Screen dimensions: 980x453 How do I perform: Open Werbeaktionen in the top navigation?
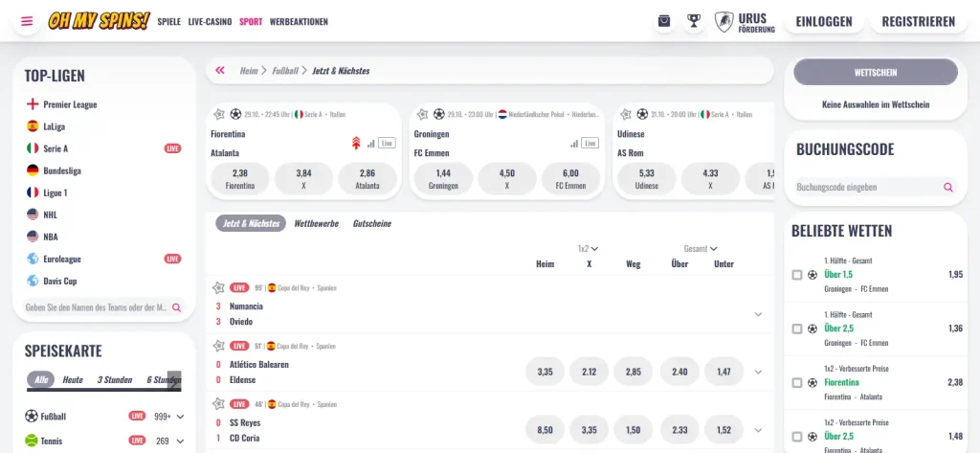(299, 21)
